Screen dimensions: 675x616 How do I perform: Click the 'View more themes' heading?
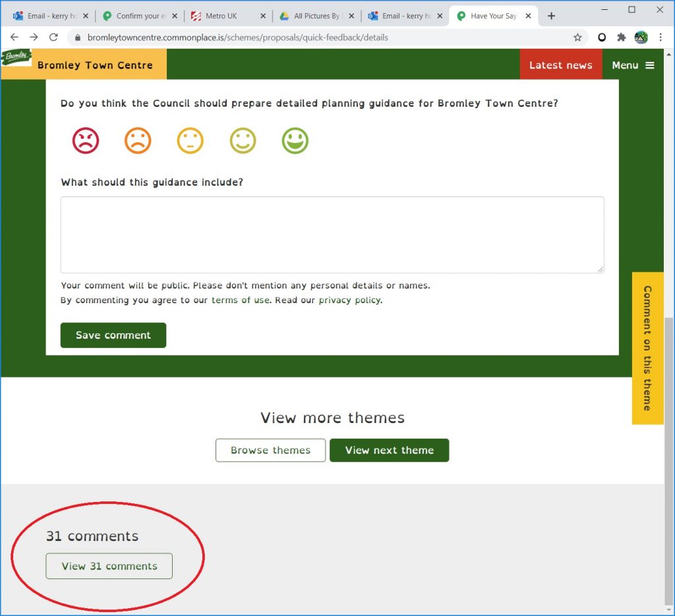(332, 418)
